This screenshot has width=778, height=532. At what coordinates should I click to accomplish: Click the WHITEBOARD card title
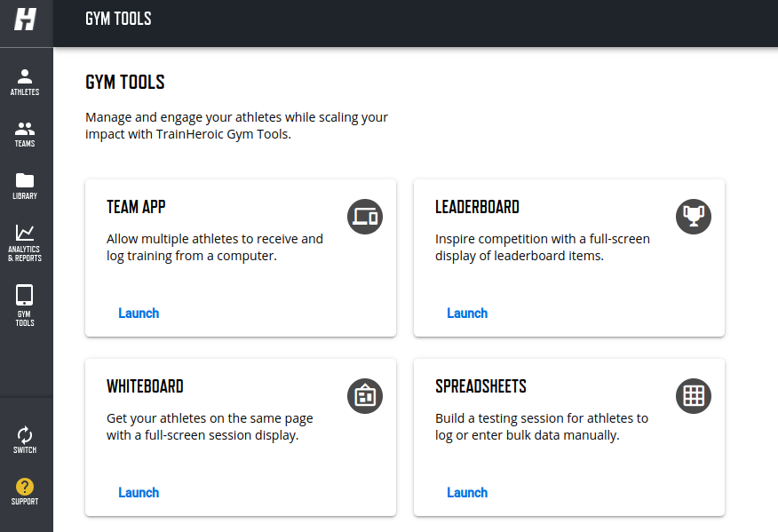(145, 386)
